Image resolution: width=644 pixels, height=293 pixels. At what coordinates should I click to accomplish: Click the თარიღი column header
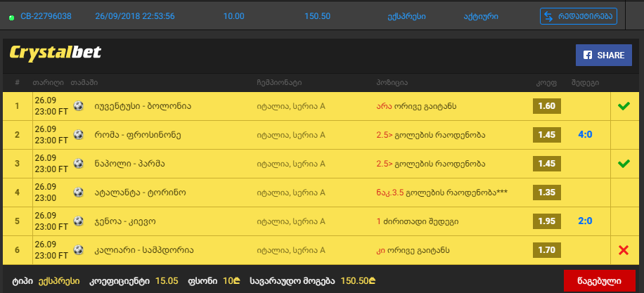[x=48, y=83]
